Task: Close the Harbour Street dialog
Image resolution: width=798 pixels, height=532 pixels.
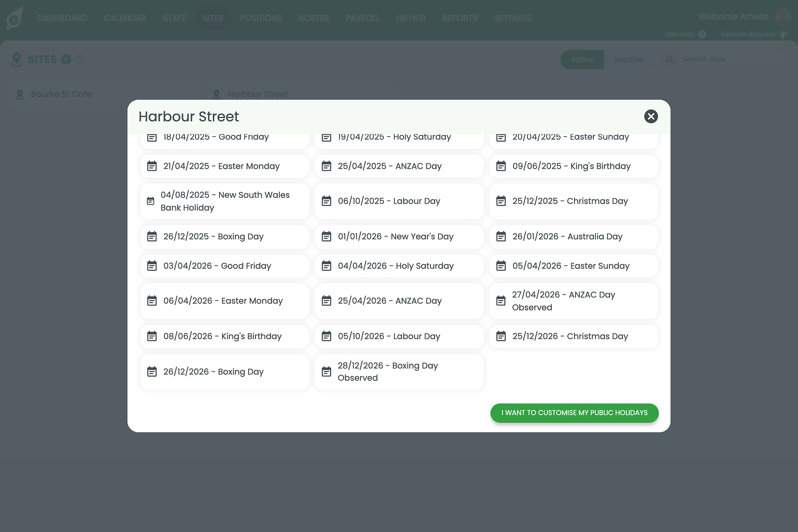Action: click(x=651, y=116)
